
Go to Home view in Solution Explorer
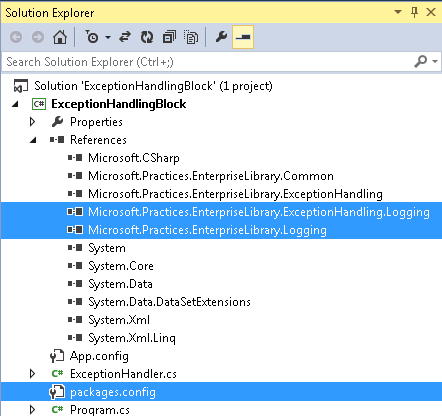coord(60,37)
